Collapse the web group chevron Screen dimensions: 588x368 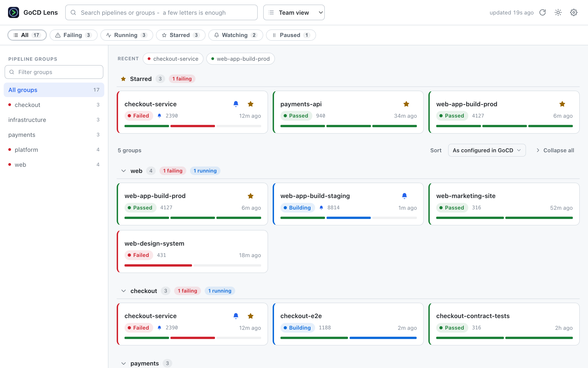(x=123, y=171)
